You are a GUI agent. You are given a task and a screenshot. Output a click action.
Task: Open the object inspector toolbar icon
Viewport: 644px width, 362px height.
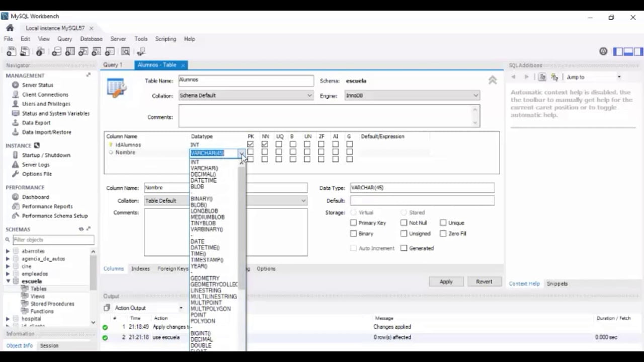pyautogui.click(x=40, y=51)
